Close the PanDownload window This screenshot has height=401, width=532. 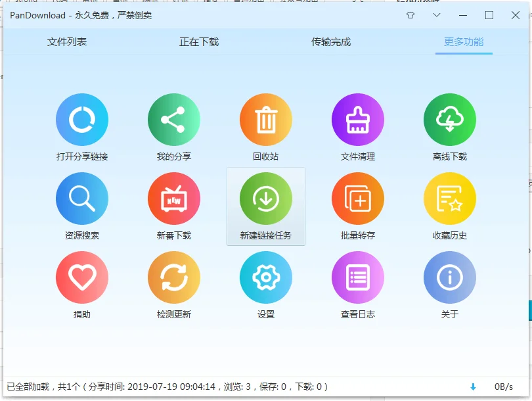click(x=516, y=15)
